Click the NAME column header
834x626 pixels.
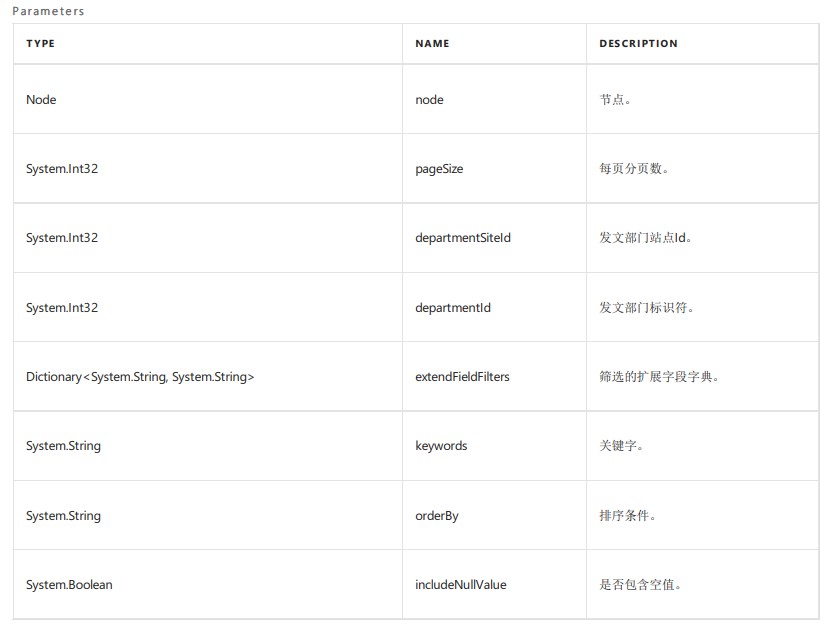pos(432,44)
